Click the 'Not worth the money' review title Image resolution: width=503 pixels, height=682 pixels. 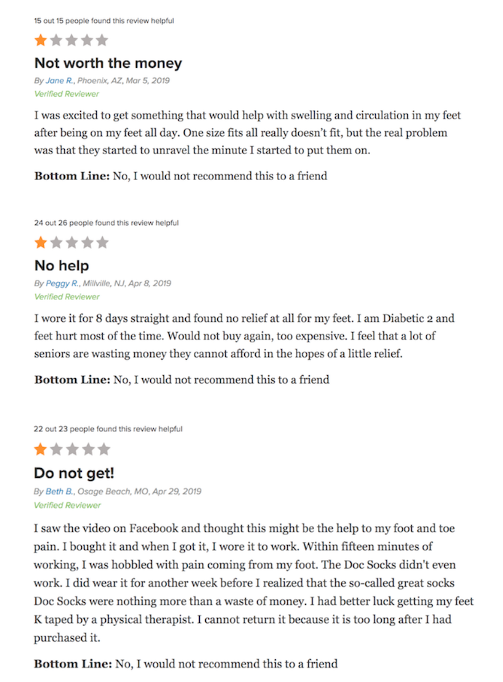point(108,64)
